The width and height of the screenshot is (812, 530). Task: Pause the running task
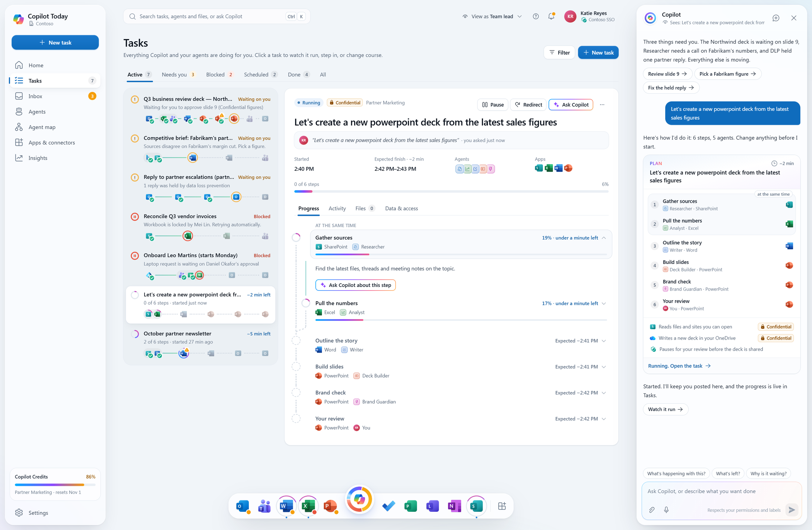point(493,105)
